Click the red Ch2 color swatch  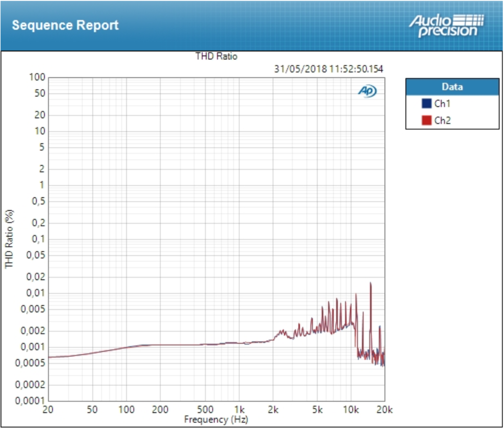click(426, 120)
